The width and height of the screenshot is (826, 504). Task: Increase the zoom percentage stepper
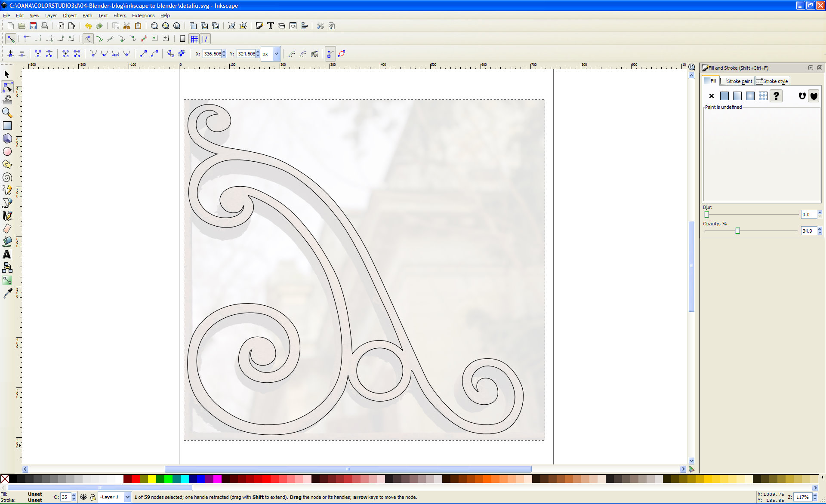[x=815, y=495]
